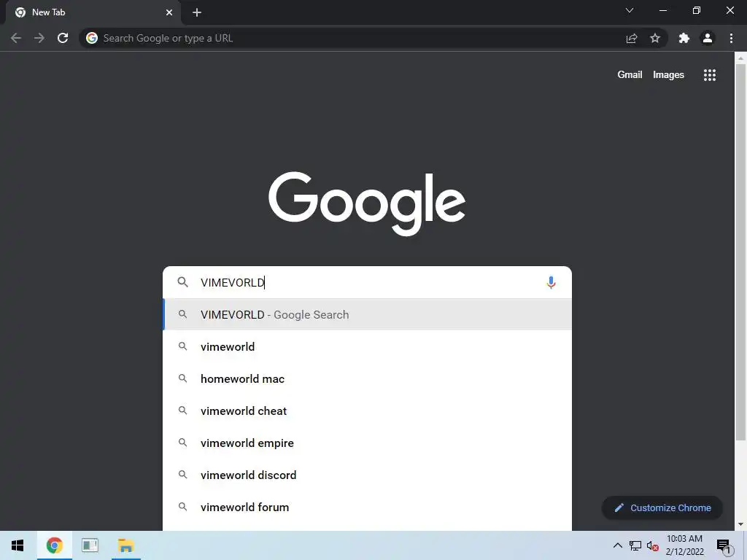Open File Explorer from the taskbar
The image size is (747, 560).
coord(125,545)
